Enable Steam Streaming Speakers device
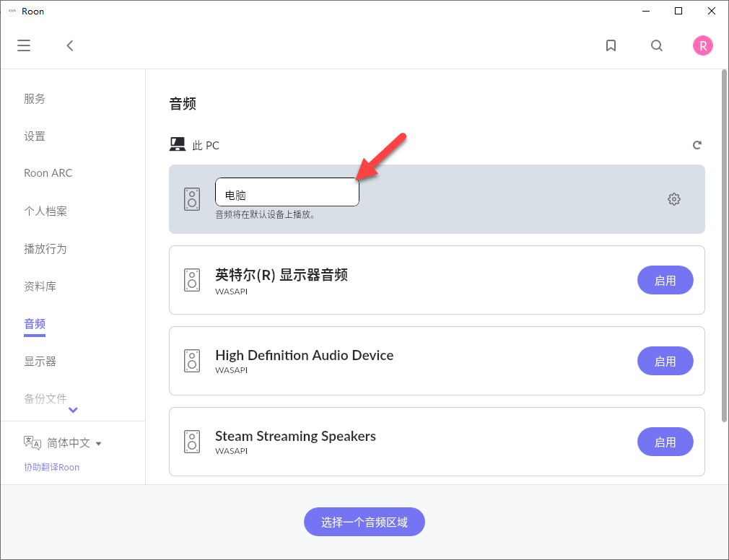Viewport: 729px width, 560px height. click(665, 442)
